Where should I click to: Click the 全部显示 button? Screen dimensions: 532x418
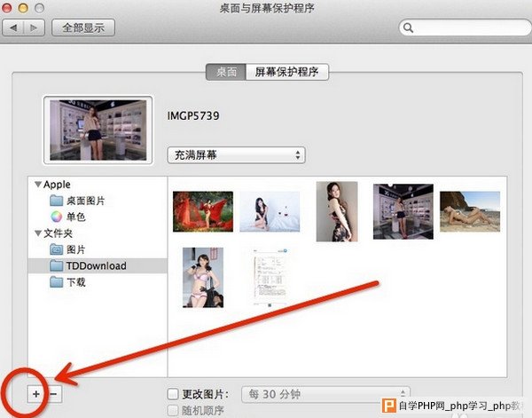click(x=83, y=28)
